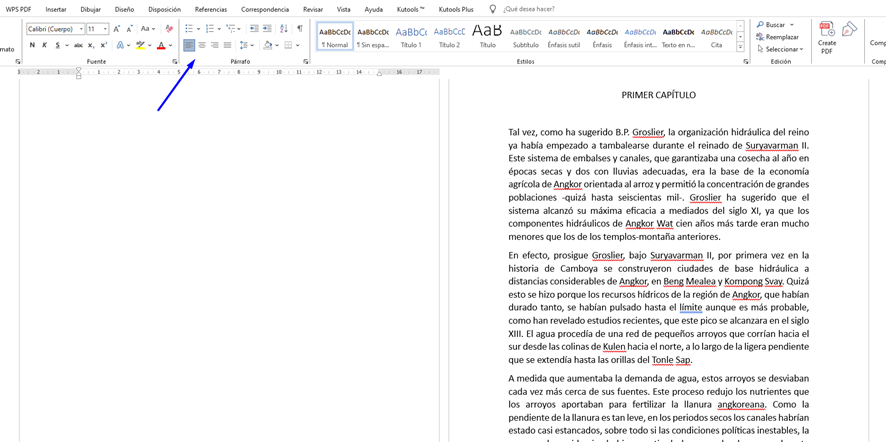The width and height of the screenshot is (886, 442).
Task: Open the Calibri (Cuerpo) font dropdown
Action: [x=81, y=29]
